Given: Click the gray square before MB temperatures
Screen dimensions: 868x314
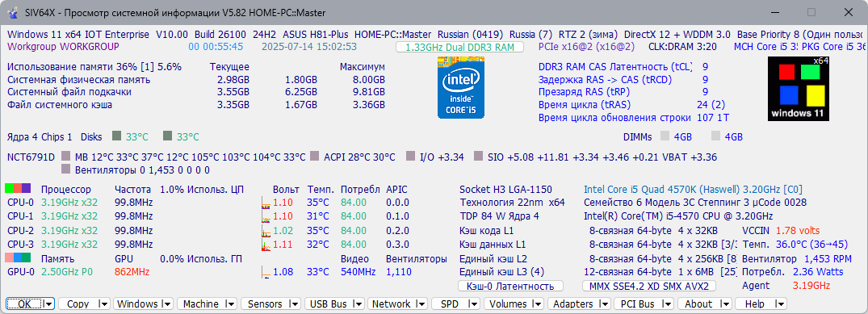Looking at the screenshot, I should click(66, 157).
